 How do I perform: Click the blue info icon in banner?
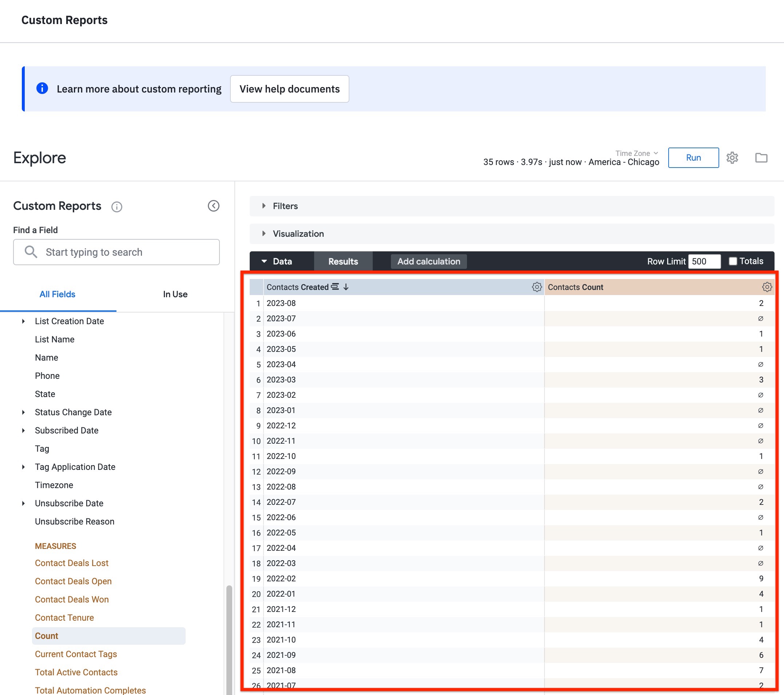click(x=42, y=89)
